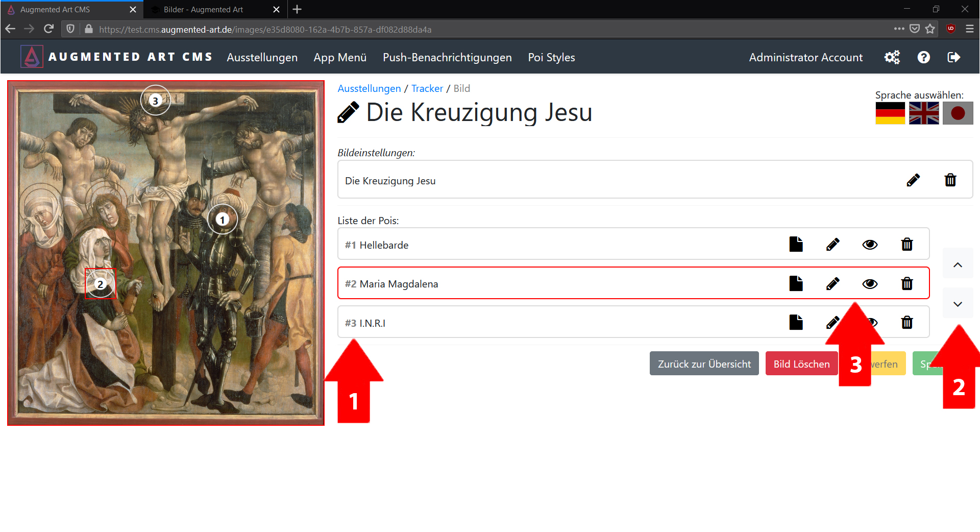Close the Augmented Art CMS tab

pyautogui.click(x=133, y=9)
